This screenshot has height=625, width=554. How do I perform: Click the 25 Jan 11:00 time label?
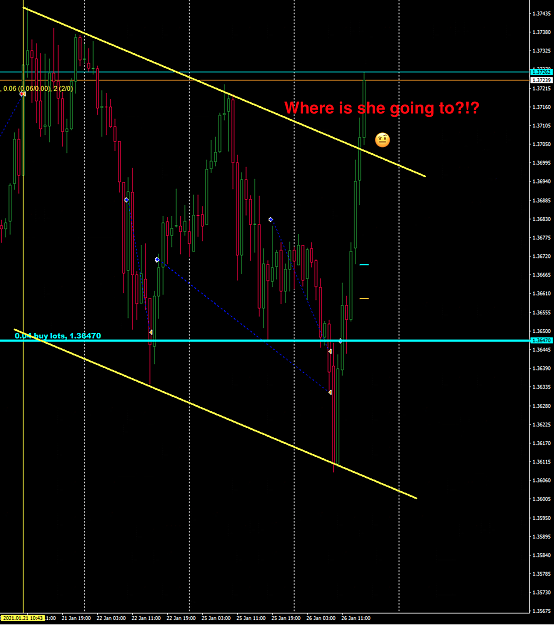pyautogui.click(x=251, y=618)
